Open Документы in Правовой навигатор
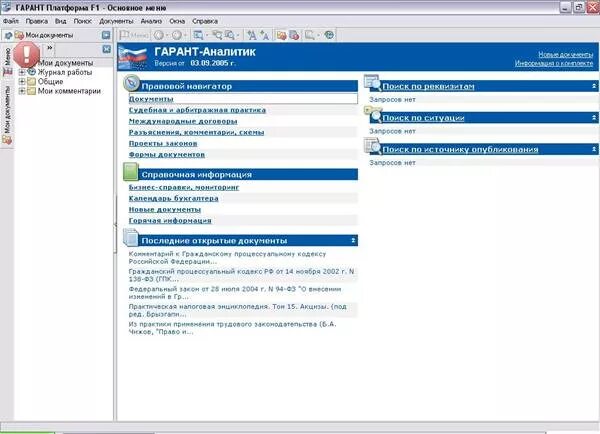Viewport: 600px width, 434px height. pos(151,99)
